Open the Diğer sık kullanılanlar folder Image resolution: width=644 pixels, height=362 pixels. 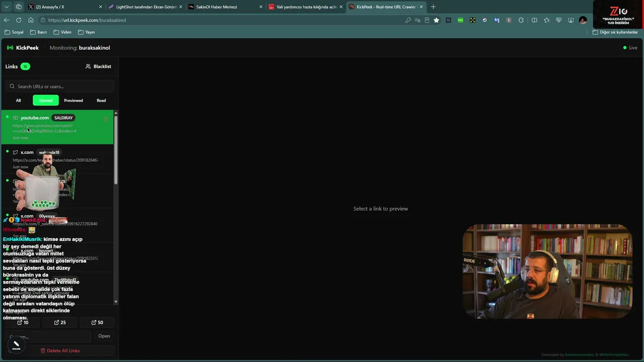(615, 32)
